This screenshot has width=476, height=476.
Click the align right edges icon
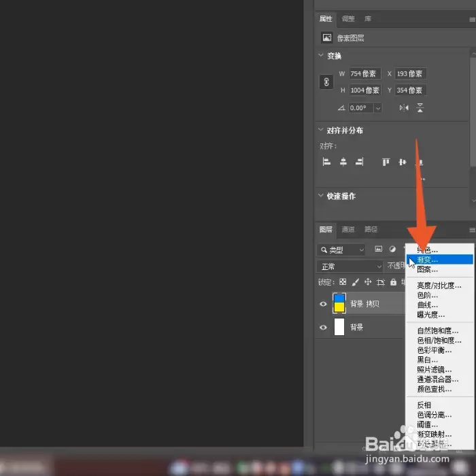coord(360,162)
